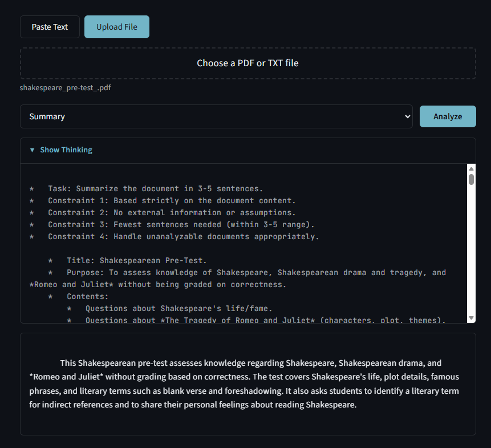This screenshot has height=448, width=491.
Task: Click the Analyze button
Action: coord(448,116)
